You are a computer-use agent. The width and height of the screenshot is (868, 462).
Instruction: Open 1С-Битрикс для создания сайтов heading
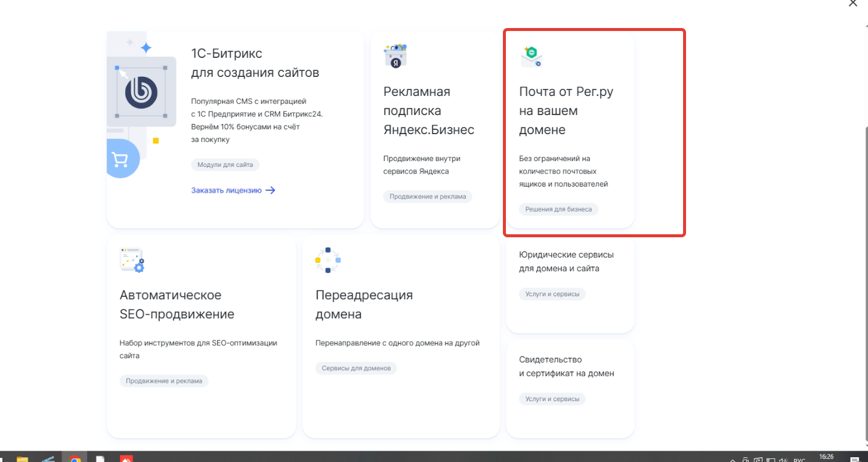(x=255, y=63)
